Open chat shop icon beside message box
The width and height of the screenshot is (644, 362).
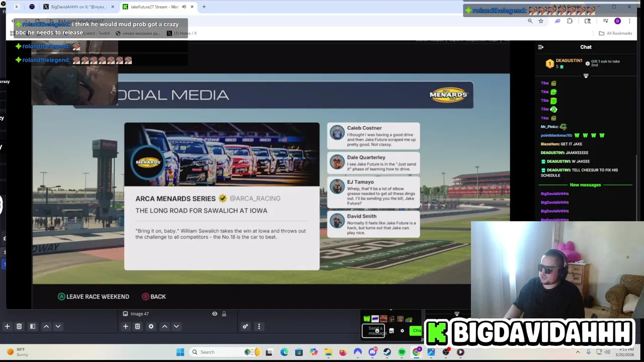coord(391,331)
